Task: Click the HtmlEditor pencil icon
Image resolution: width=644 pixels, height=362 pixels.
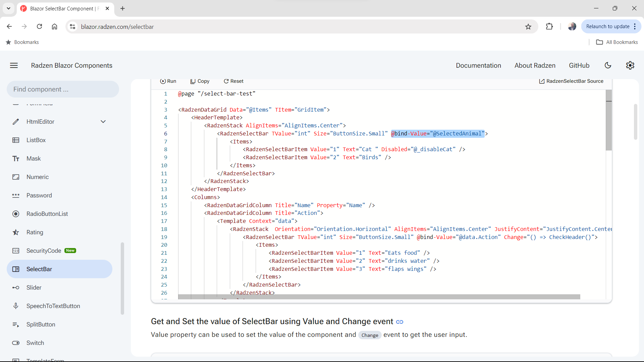Action: [x=16, y=122]
